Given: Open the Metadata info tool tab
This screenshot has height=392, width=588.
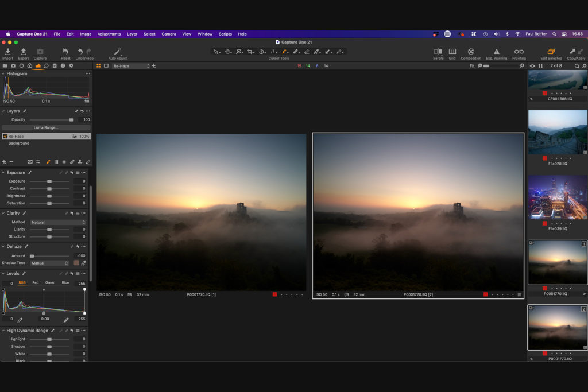Looking at the screenshot, I should tap(63, 65).
